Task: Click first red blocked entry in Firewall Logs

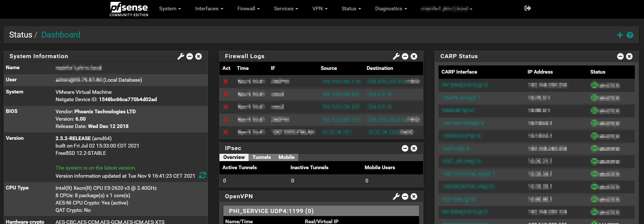Action: [x=226, y=81]
